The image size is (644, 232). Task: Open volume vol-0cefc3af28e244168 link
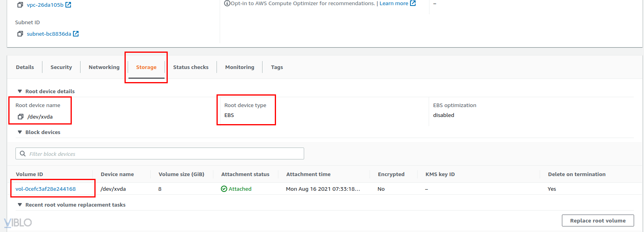pos(46,189)
